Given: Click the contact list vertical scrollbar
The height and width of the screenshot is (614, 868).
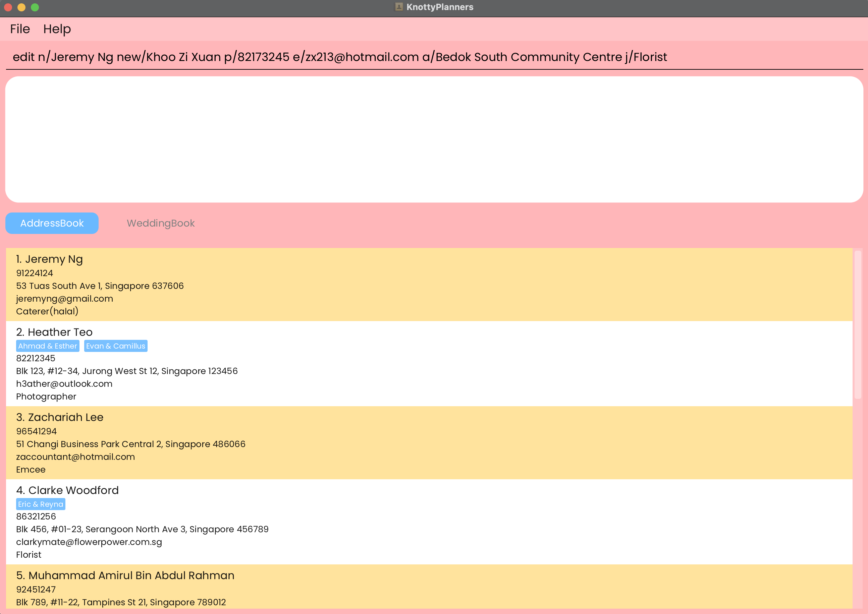Looking at the screenshot, I should tap(857, 325).
